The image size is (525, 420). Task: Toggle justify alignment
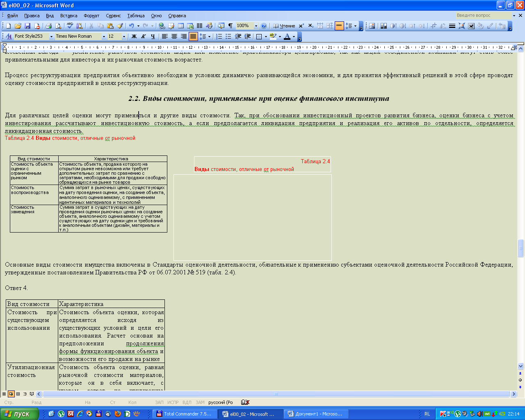(193, 36)
